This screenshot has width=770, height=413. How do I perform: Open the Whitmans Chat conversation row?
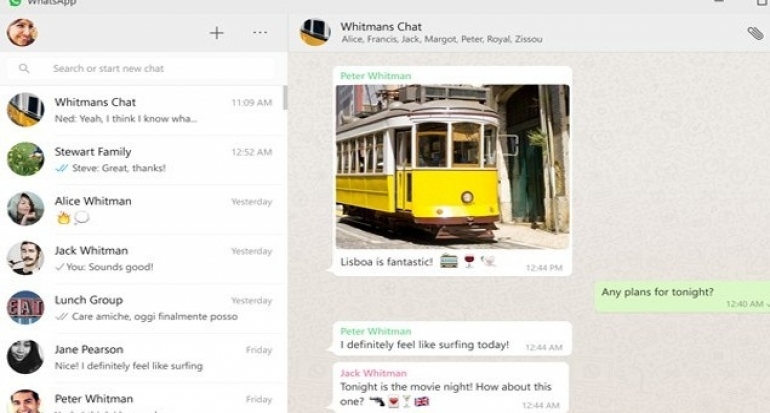click(141, 110)
